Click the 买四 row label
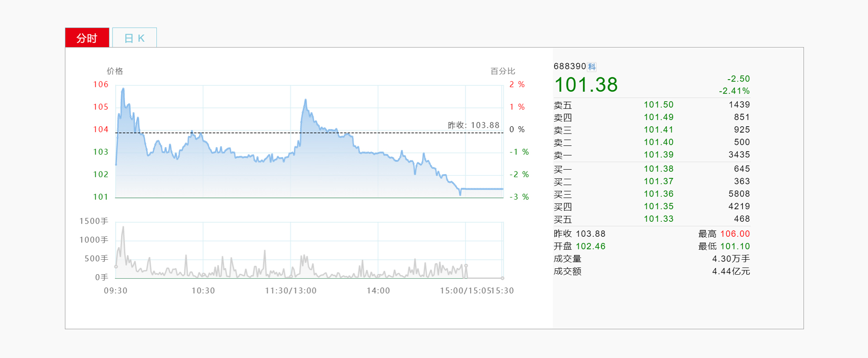The image size is (868, 358). pyautogui.click(x=563, y=207)
